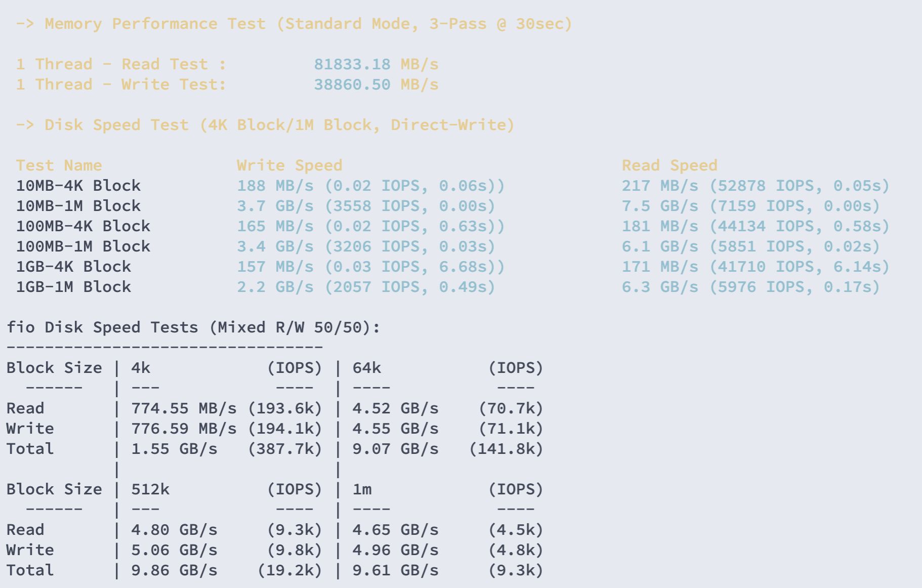Click the Write Speed column header
Viewport: 922px width, 588px height.
click(289, 165)
